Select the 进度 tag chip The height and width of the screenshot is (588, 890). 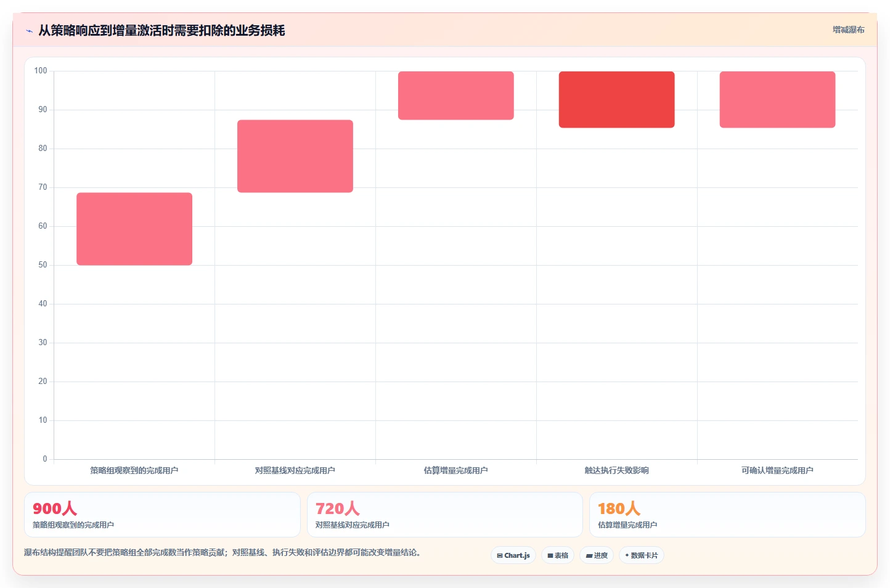(x=597, y=555)
